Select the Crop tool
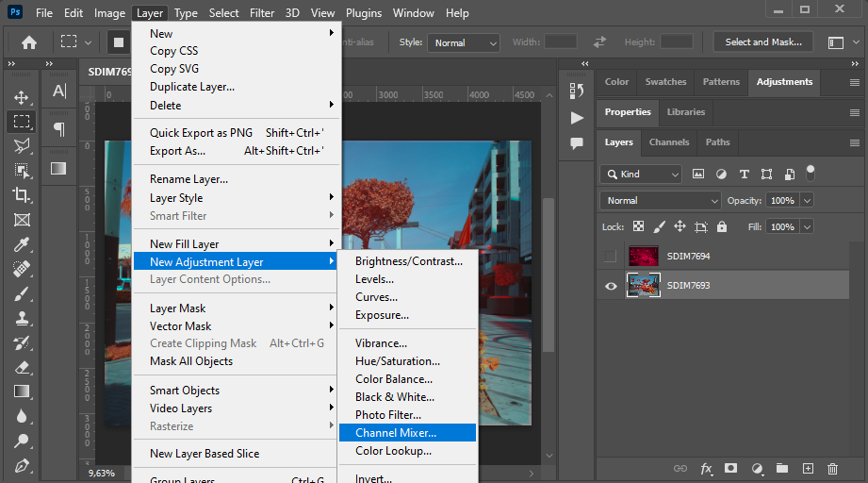Image resolution: width=868 pixels, height=483 pixels. coord(21,194)
